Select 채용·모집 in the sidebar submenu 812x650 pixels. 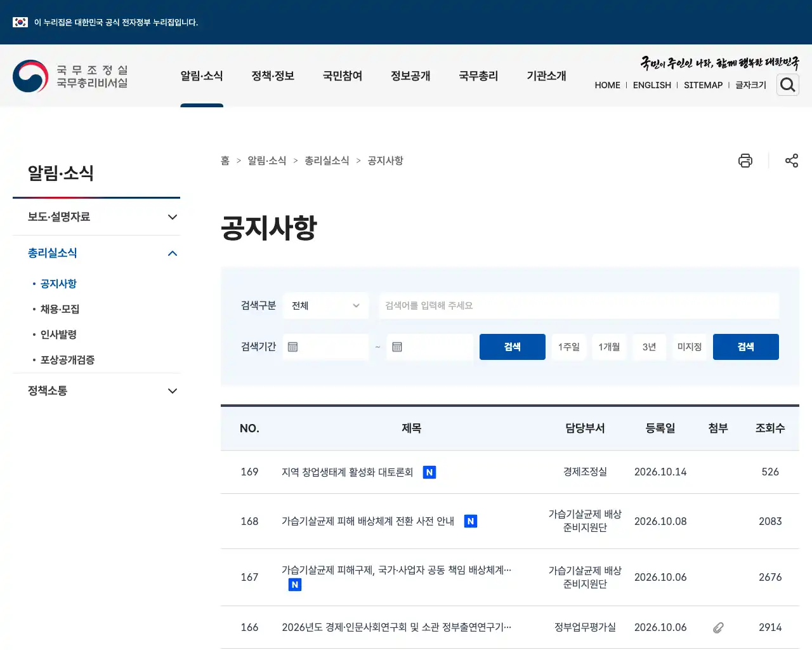60,309
